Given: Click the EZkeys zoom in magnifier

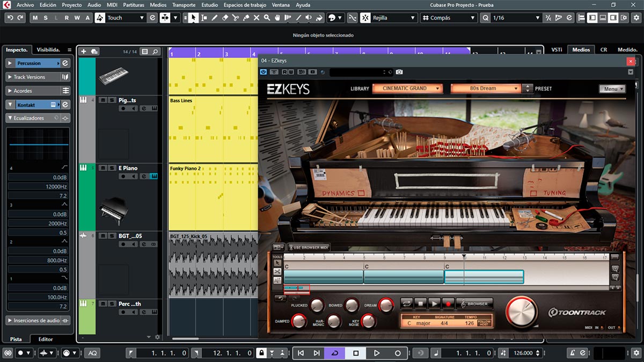Looking at the screenshot, I should click(615, 269).
